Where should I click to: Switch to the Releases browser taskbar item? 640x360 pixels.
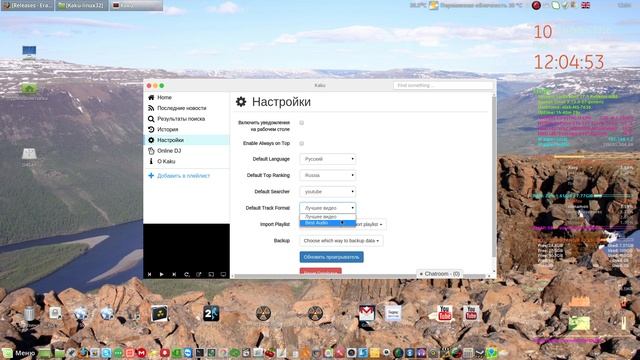click(27, 5)
